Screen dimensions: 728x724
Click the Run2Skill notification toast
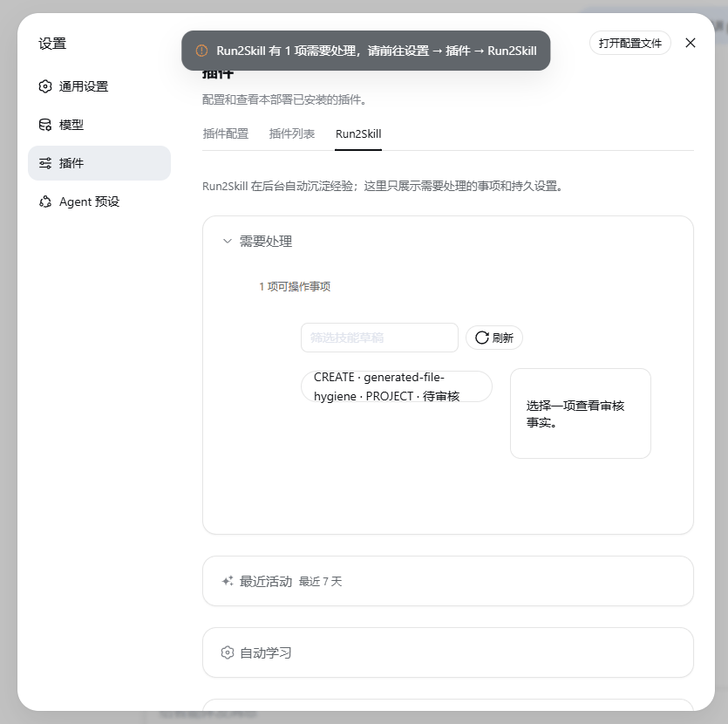pos(366,51)
